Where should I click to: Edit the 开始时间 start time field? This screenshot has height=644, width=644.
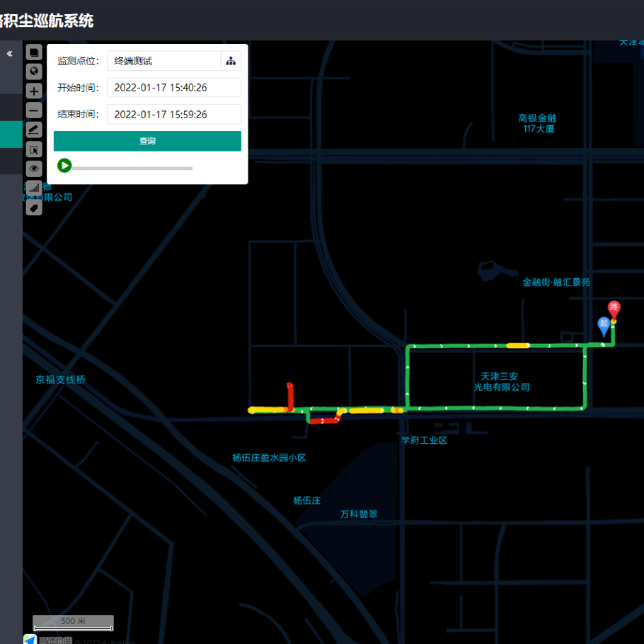coord(174,88)
